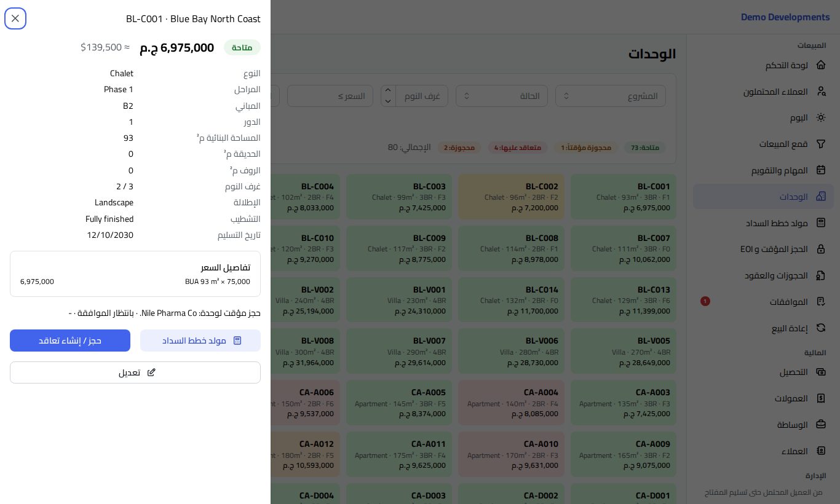Filter by محجوزة: 2 reserved badge
The width and height of the screenshot is (840, 504).
pos(460,148)
